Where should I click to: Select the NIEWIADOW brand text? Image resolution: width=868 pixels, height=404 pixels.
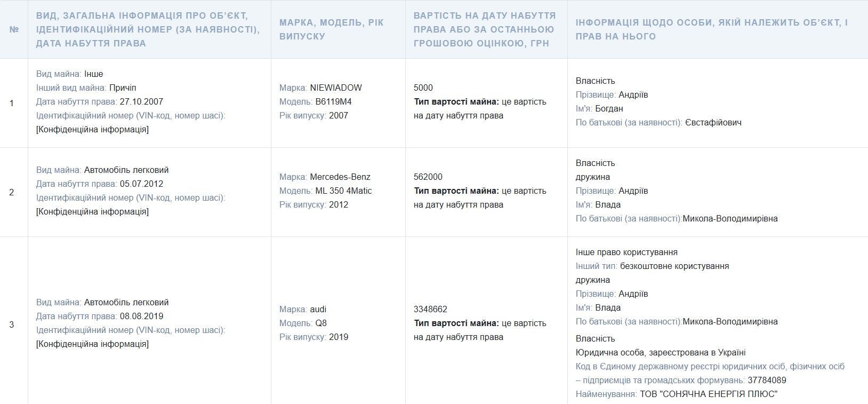coord(336,88)
